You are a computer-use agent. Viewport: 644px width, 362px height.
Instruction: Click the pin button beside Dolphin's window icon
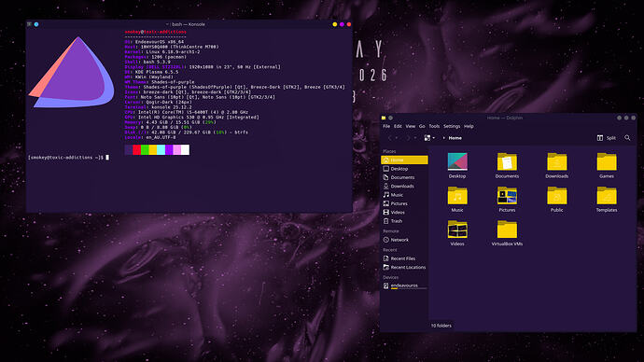click(x=390, y=118)
